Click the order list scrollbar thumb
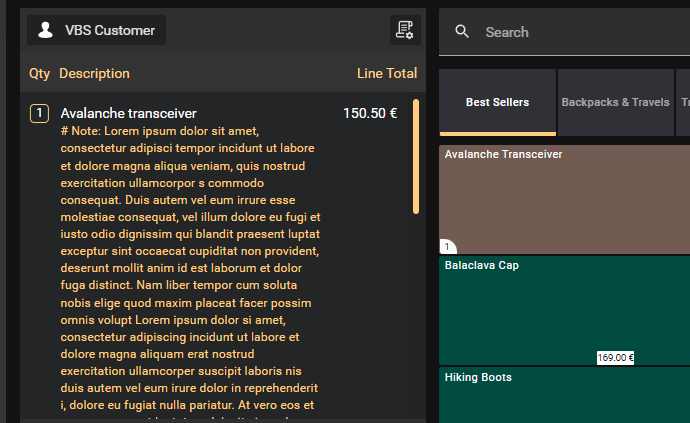The image size is (690, 423). tap(416, 157)
